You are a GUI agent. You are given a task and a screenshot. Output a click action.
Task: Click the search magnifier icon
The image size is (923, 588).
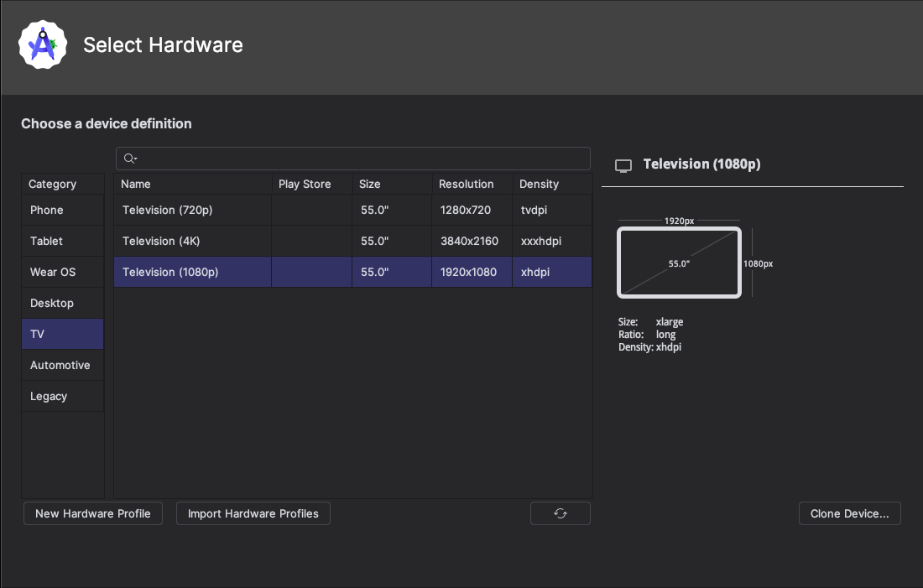(129, 158)
